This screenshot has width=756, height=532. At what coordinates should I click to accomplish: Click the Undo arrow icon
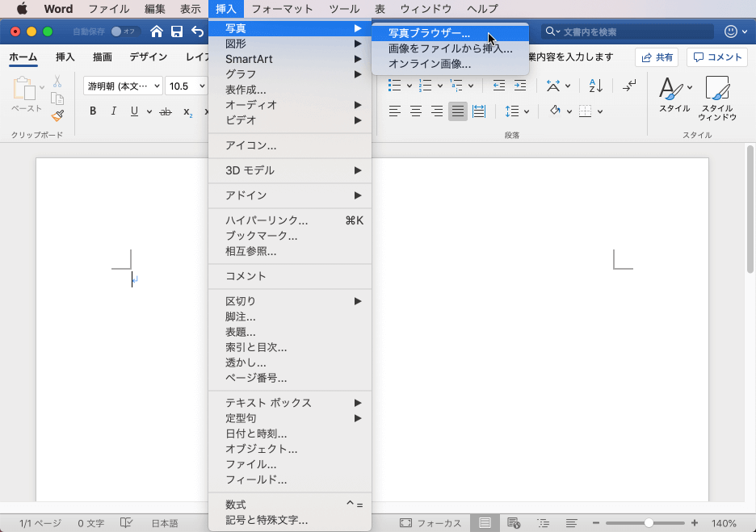point(197,31)
